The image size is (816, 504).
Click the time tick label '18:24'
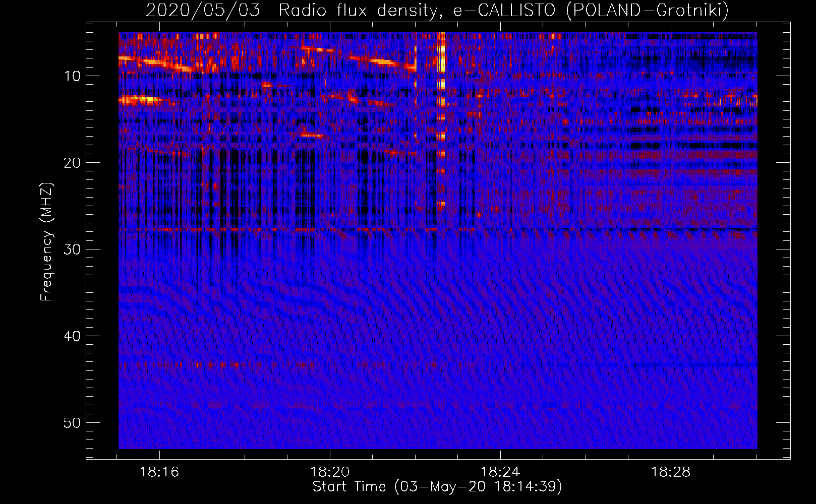pos(500,472)
